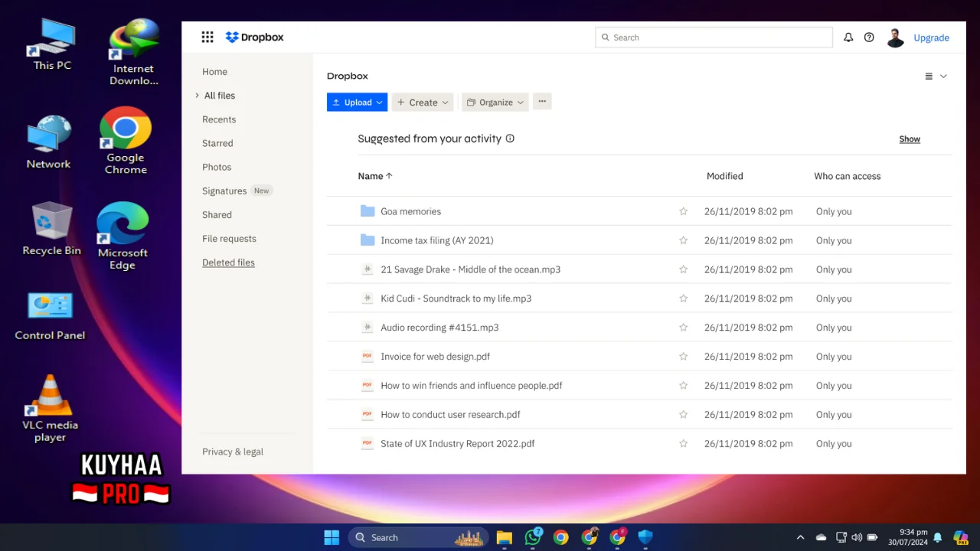Show hidden icons in system tray
This screenshot has height=551, width=980.
[801, 537]
